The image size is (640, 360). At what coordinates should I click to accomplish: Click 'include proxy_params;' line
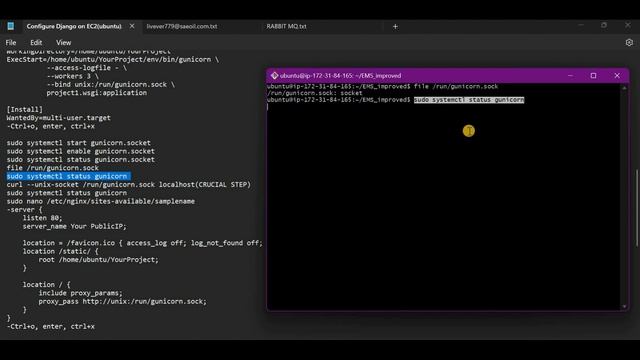80,293
